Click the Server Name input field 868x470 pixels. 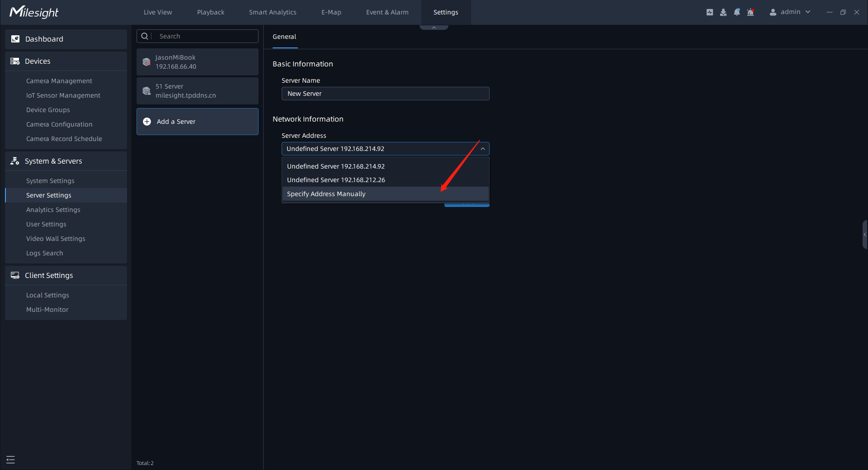pos(385,94)
